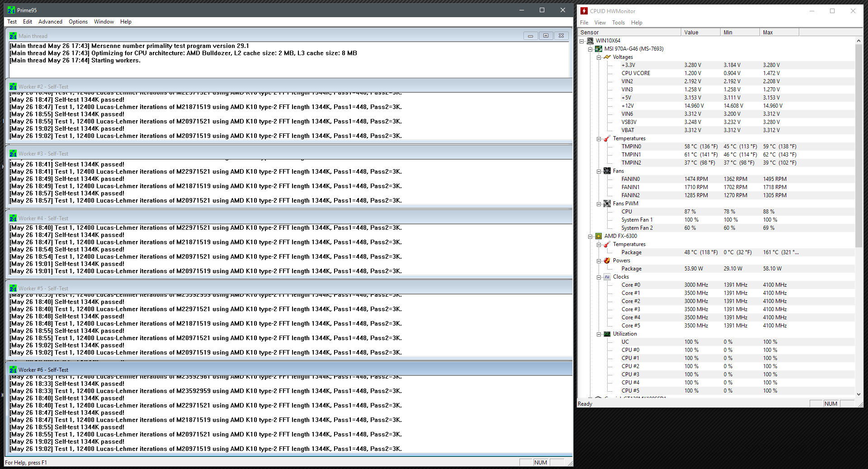Image resolution: width=868 pixels, height=469 pixels.
Task: Click the WIN10X64 computer icon
Action: tap(590, 41)
